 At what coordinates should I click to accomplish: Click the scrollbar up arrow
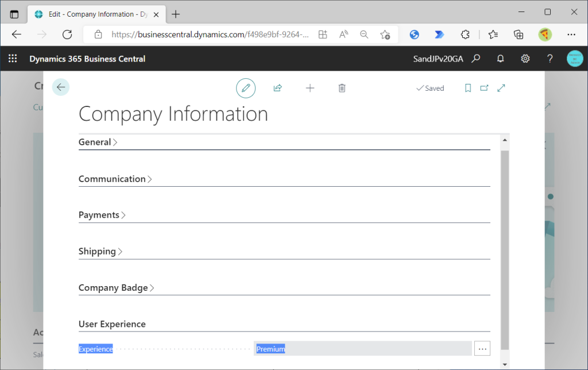[x=505, y=140]
